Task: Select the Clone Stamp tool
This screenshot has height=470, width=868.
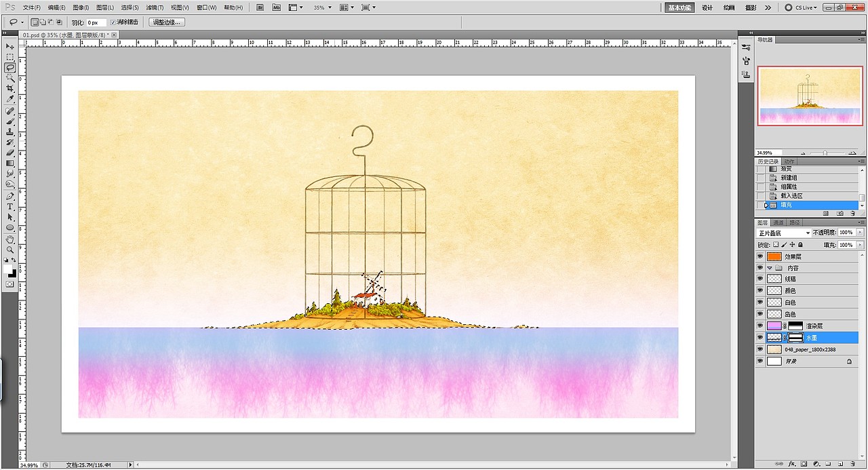Action: 10,132
